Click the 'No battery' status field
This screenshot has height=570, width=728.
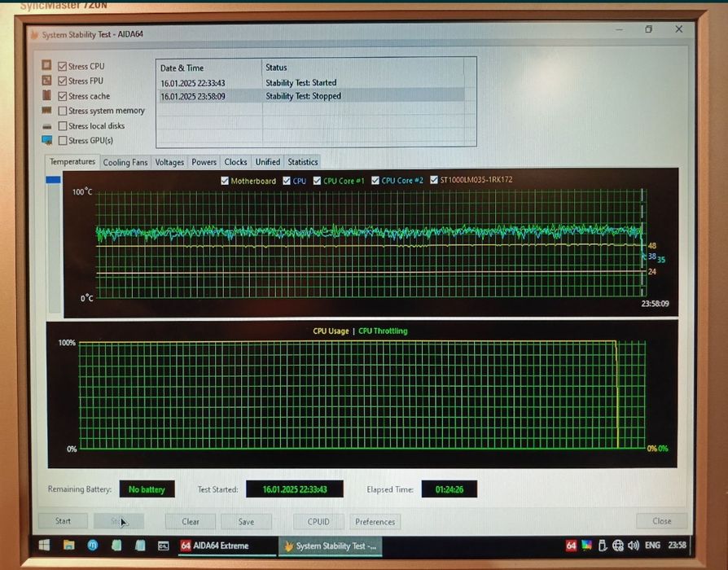(x=147, y=489)
